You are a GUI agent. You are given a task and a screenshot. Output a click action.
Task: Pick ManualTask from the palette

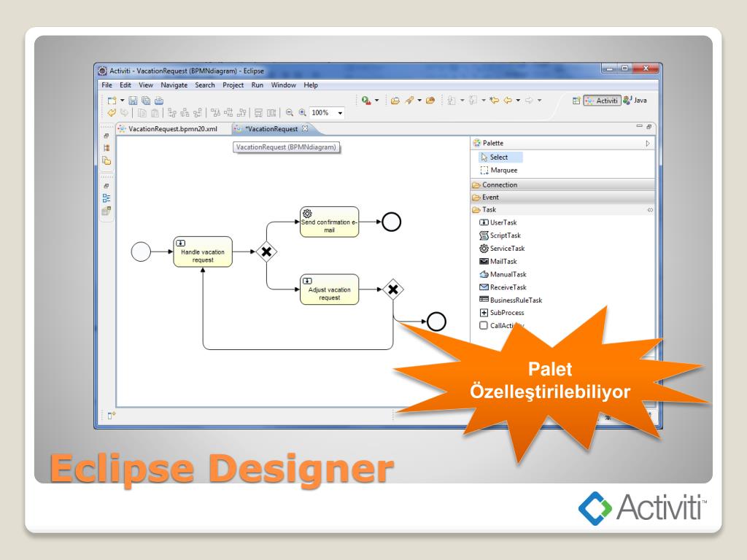click(503, 274)
